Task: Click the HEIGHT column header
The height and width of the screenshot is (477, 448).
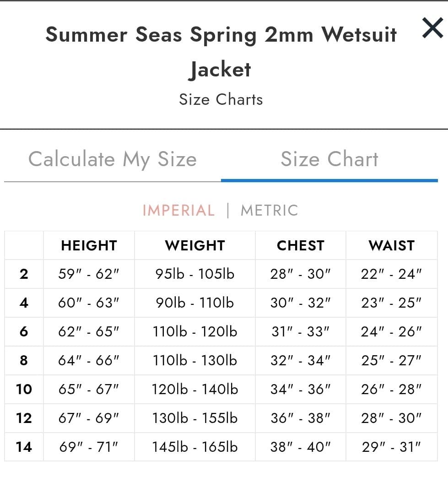Action: click(x=89, y=245)
